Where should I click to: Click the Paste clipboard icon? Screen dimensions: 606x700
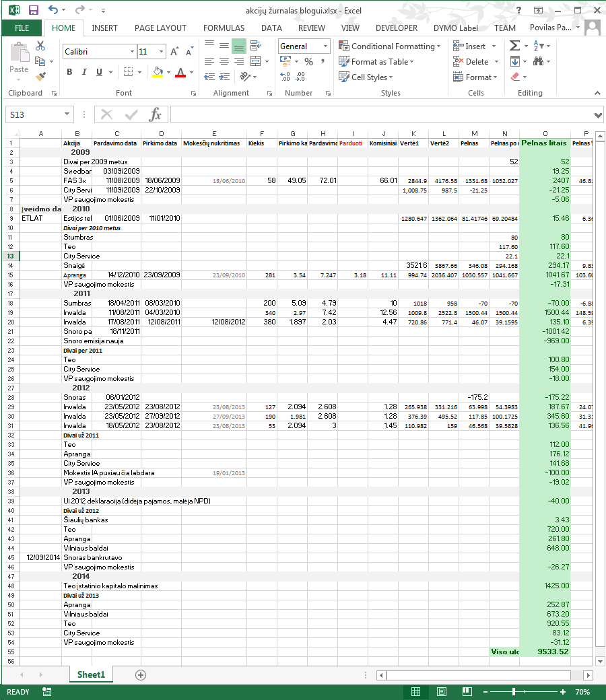coord(19,53)
